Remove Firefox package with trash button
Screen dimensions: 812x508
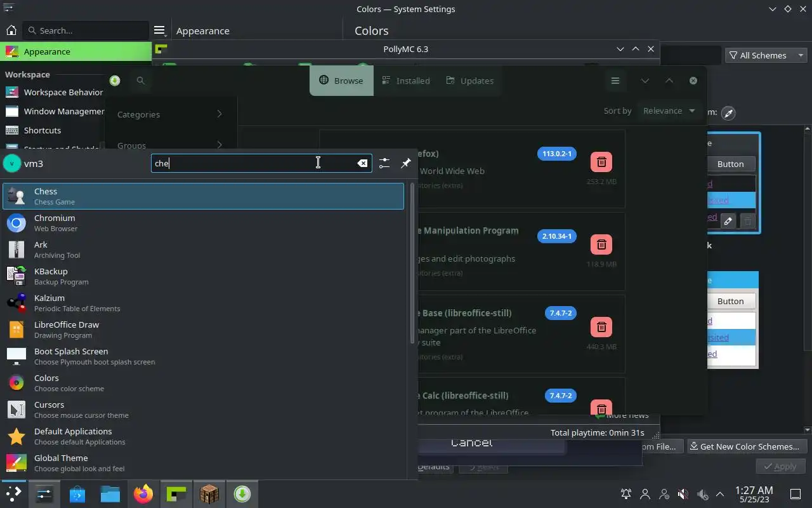[x=601, y=162]
